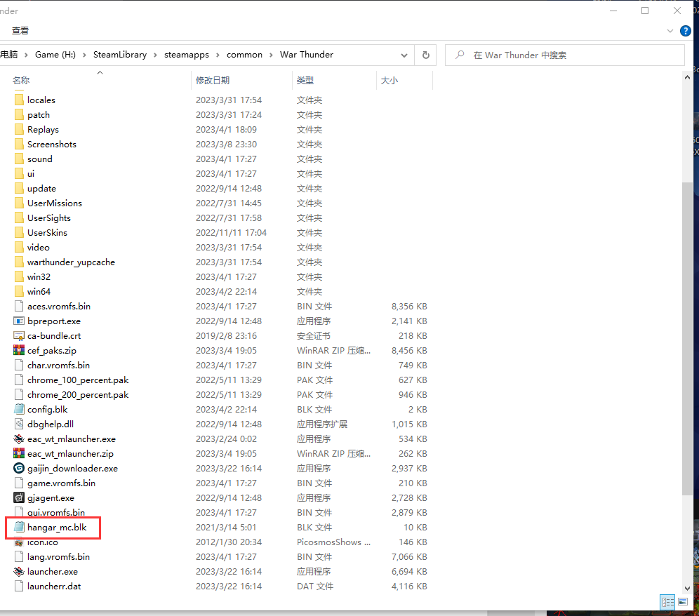The height and width of the screenshot is (616, 699).
Task: Select the launcher.exe War Thunder icon
Action: pyautogui.click(x=19, y=571)
